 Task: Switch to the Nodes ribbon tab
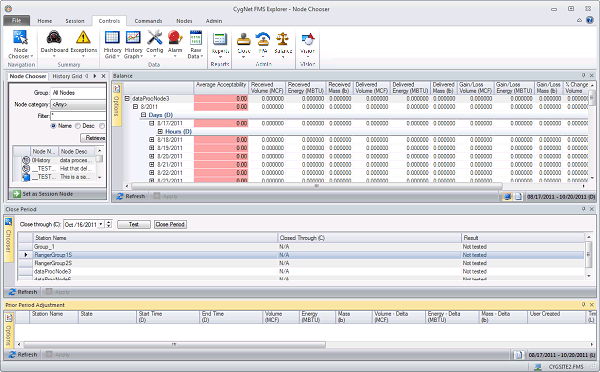tap(184, 21)
